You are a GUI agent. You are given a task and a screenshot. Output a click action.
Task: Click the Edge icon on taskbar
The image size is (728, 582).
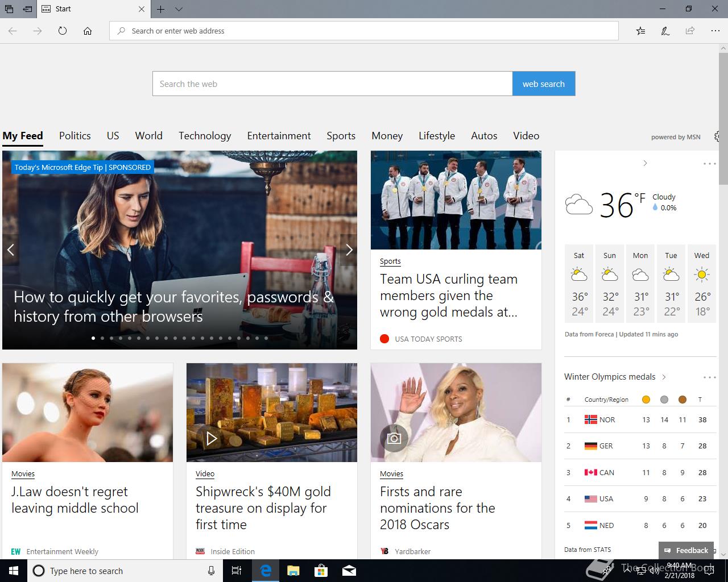pyautogui.click(x=266, y=571)
